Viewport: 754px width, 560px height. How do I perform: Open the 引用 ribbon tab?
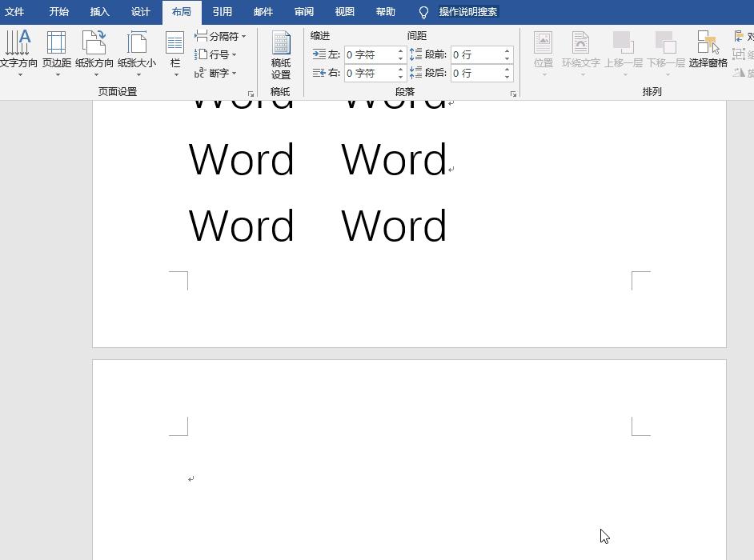coord(222,12)
